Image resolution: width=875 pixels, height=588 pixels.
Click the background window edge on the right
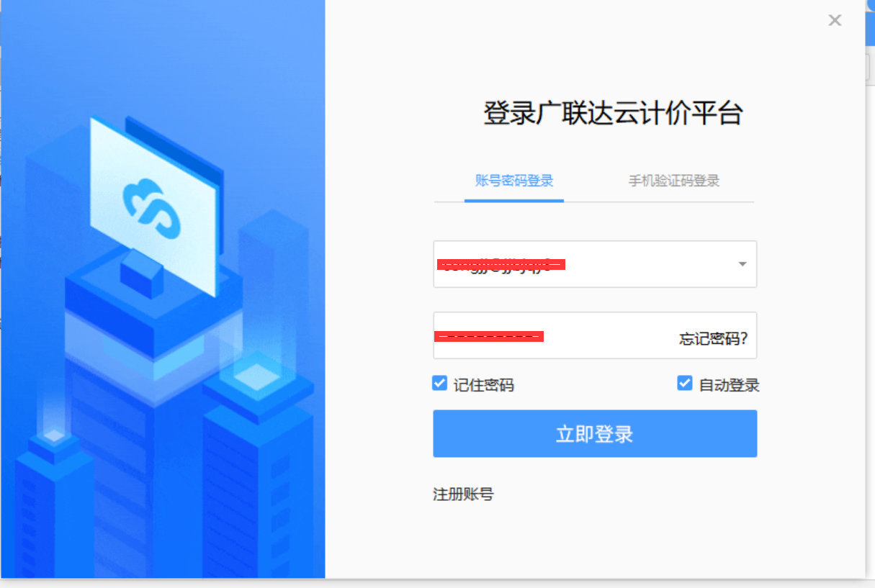(x=870, y=288)
